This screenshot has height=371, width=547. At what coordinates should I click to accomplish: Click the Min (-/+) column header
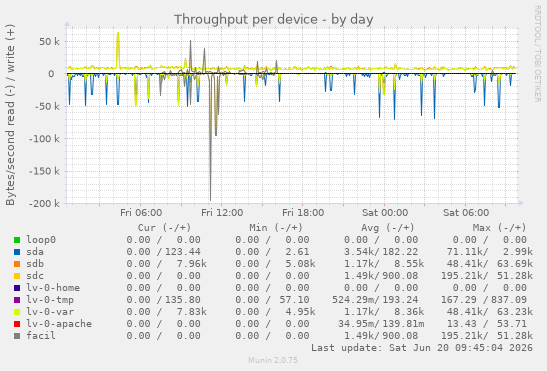click(276, 228)
